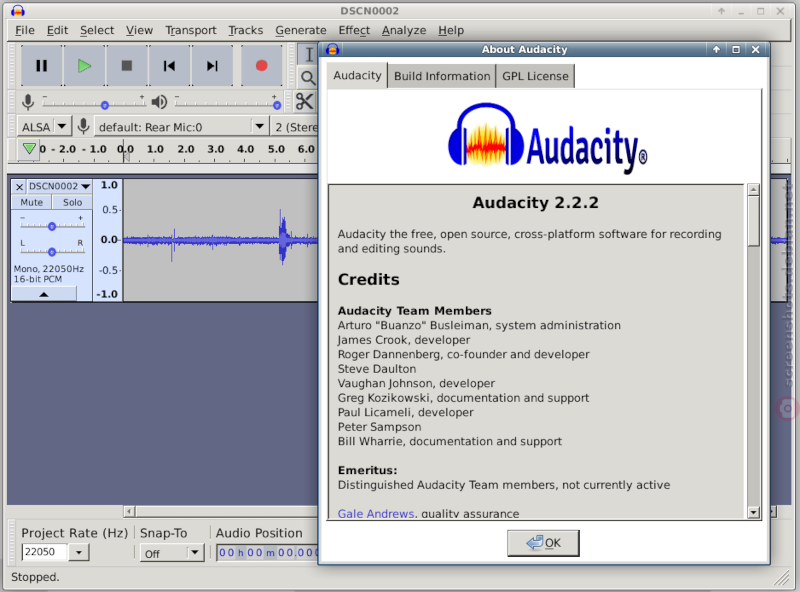Open the Analyze menu
800x592 pixels.
[x=404, y=31]
